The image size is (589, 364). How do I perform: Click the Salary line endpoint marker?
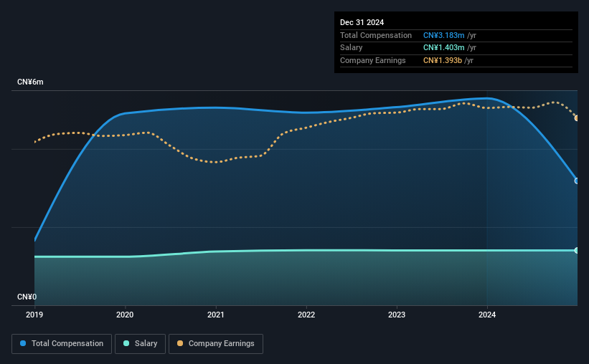click(x=577, y=250)
